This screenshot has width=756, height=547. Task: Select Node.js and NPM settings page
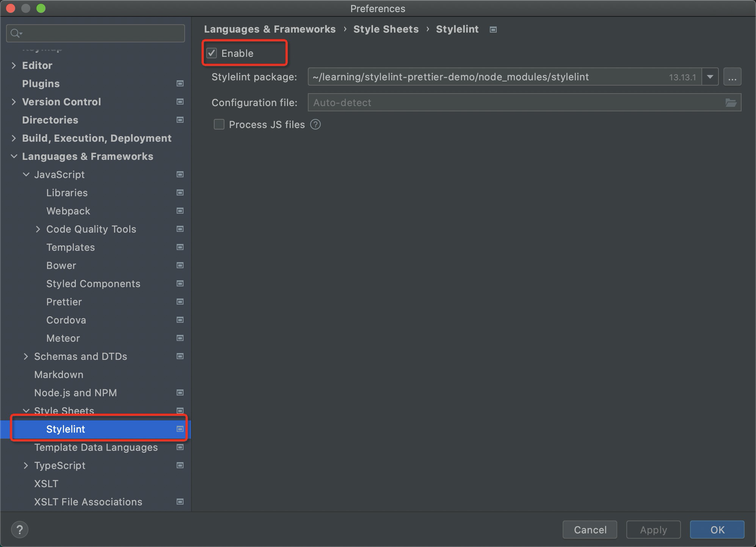coord(75,393)
